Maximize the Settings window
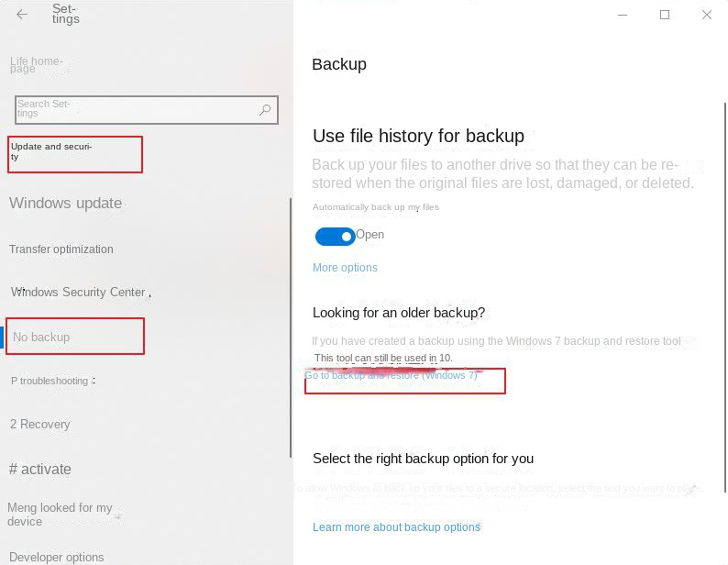Image resolution: width=728 pixels, height=565 pixels. (665, 15)
